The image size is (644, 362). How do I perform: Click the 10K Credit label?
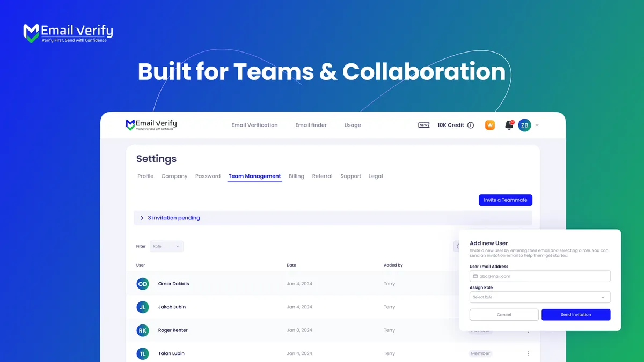[x=451, y=125]
